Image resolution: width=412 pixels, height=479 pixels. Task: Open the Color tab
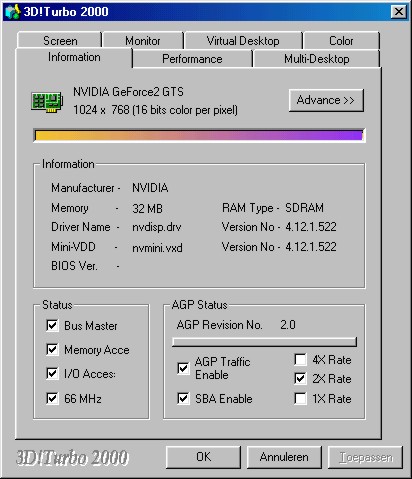341,41
